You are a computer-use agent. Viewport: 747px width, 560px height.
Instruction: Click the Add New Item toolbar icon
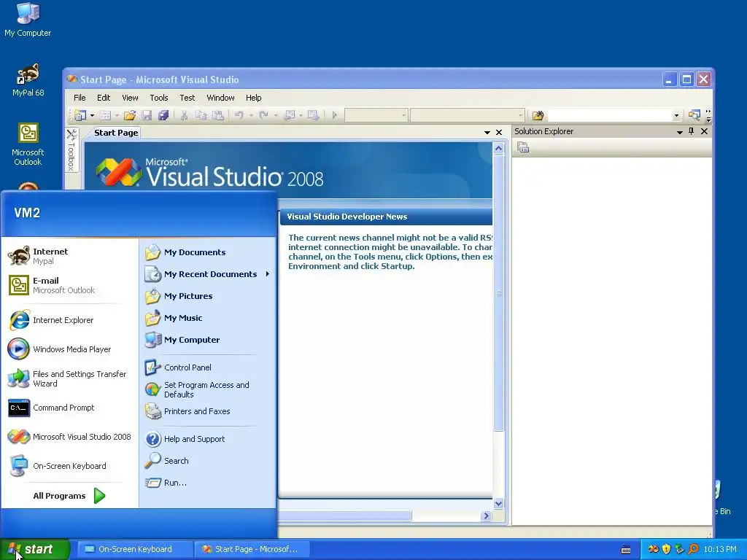pos(105,115)
